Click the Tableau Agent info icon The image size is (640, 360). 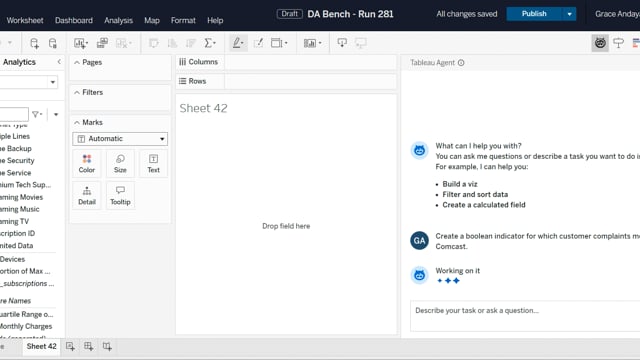461,63
